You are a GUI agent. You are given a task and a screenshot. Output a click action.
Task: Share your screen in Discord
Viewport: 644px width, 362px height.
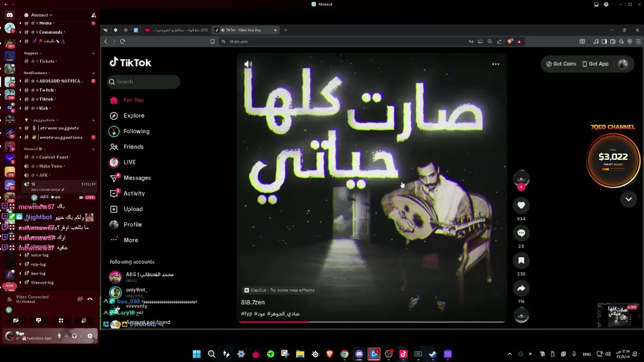pyautogui.click(x=38, y=320)
